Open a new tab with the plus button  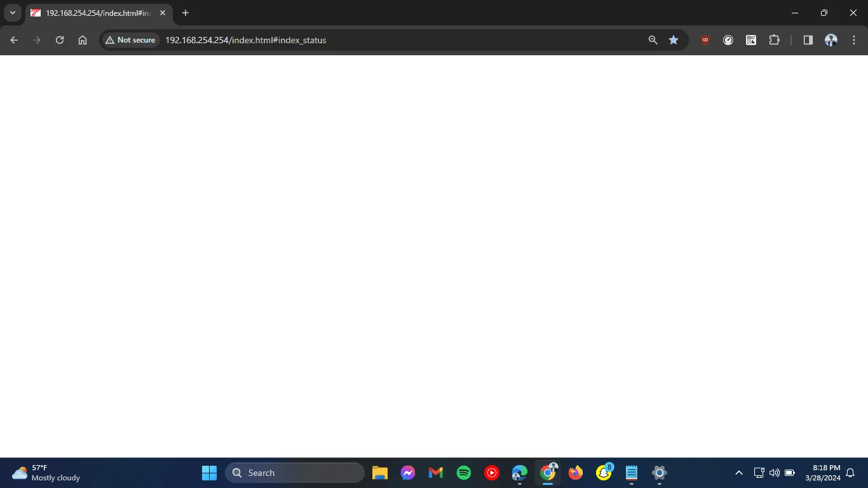click(186, 13)
